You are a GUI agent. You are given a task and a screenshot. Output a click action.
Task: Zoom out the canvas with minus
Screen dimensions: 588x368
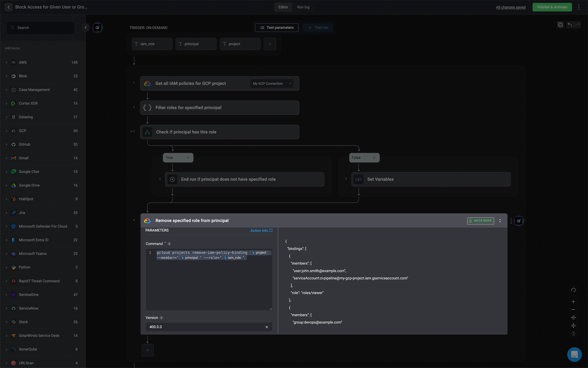[x=573, y=310]
